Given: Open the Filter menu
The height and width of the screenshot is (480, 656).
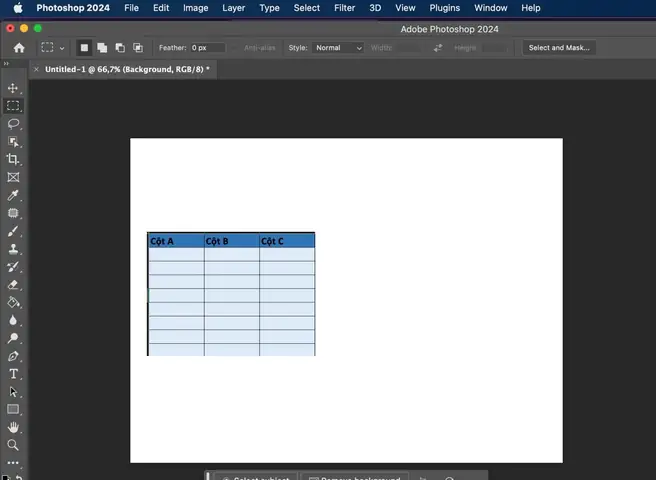Looking at the screenshot, I should click(x=344, y=8).
